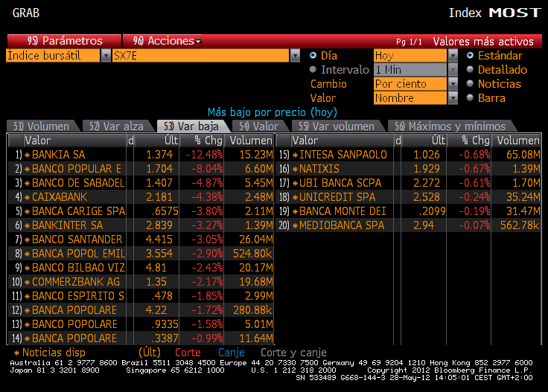The image size is (548, 392).
Task: Click the Nombre value field
Action: [x=410, y=98]
